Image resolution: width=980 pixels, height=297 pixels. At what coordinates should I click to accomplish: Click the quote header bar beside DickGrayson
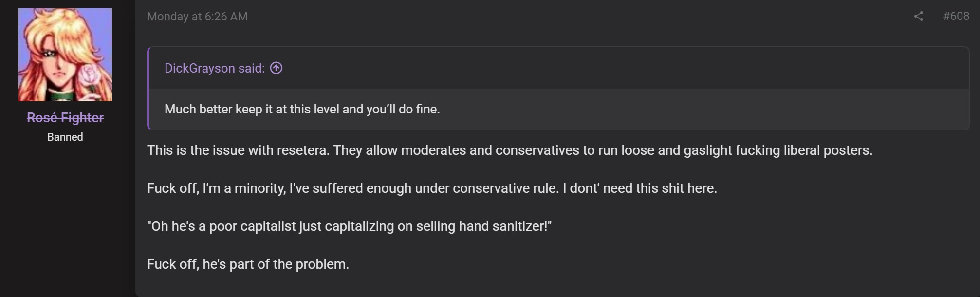pos(559,68)
